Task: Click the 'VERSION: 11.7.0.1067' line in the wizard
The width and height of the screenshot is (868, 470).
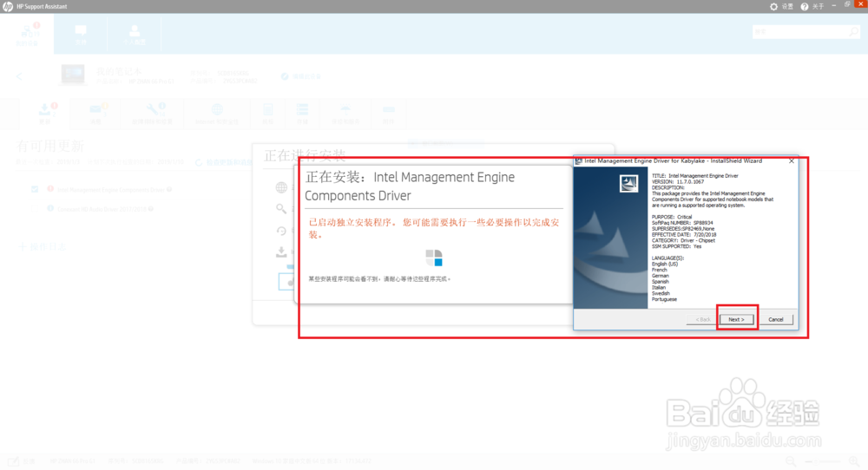Action: [678, 181]
